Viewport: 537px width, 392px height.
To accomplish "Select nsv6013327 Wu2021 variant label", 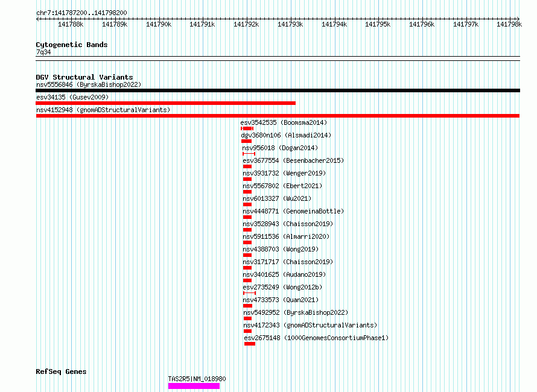I will (277, 198).
